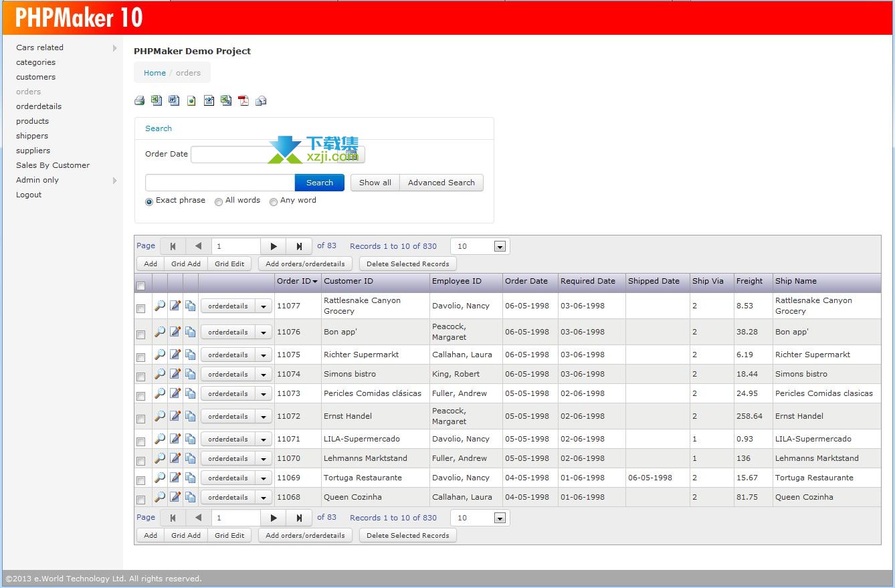Open orderdetails dropdown arrow for order 11073

264,394
